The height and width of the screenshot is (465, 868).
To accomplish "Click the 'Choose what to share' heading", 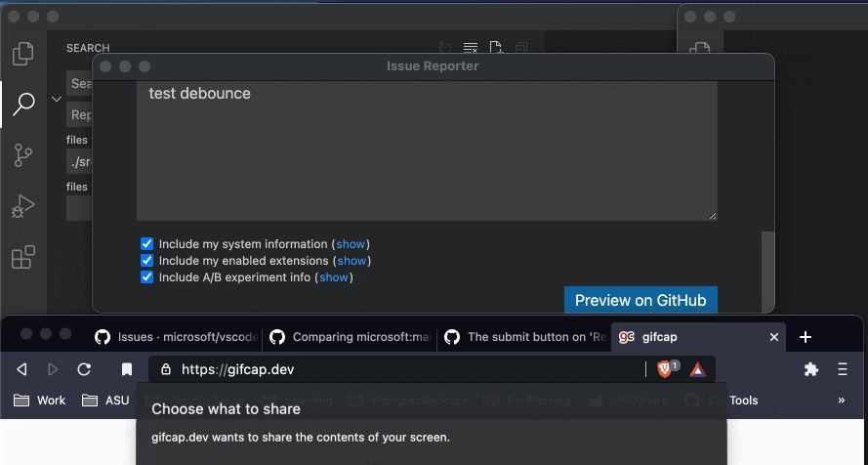I will point(226,409).
